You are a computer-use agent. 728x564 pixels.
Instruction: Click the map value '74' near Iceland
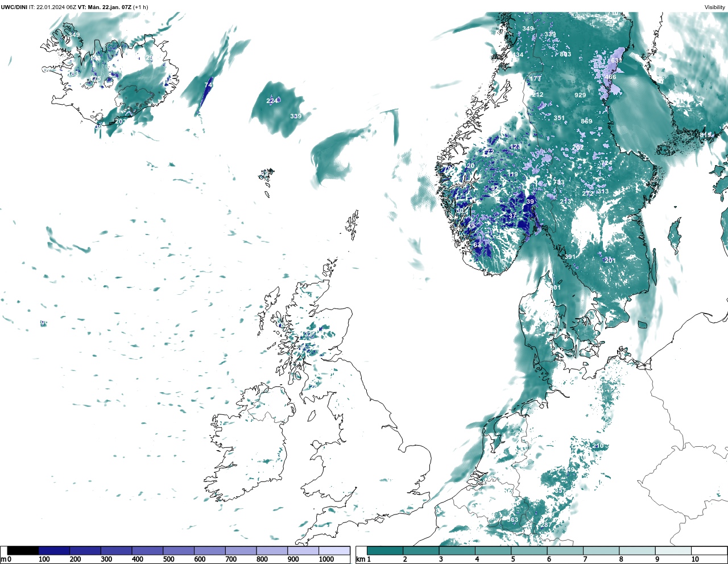click(208, 85)
